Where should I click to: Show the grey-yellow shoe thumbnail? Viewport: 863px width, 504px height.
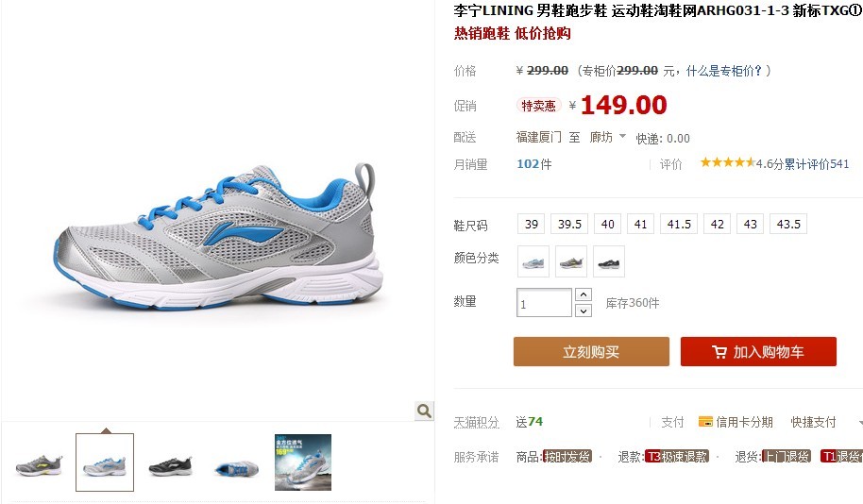(39, 463)
